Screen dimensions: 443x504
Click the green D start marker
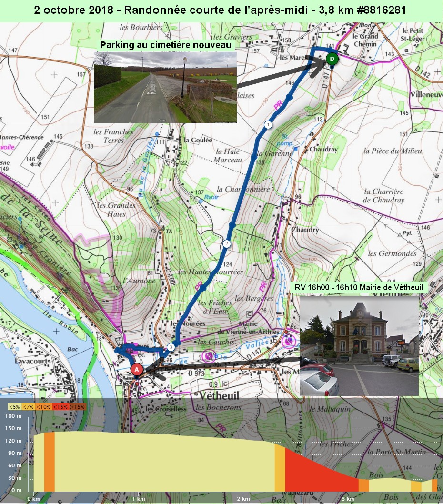332,59
